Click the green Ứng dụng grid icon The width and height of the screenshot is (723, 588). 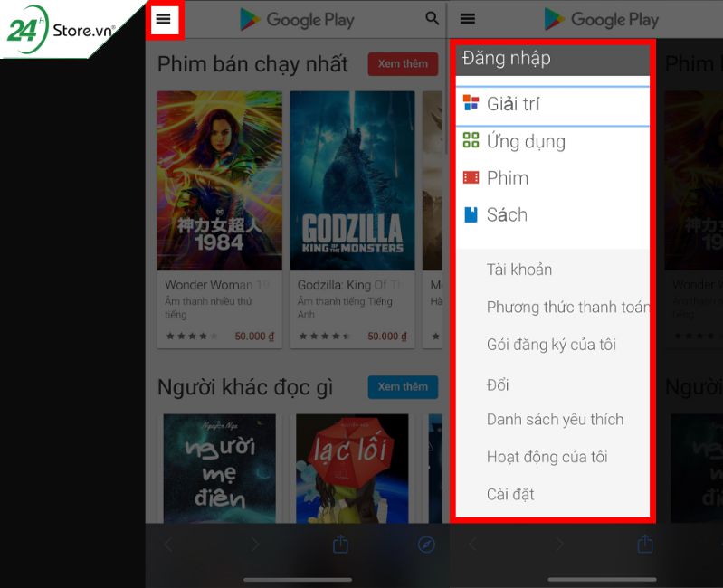[x=471, y=140]
